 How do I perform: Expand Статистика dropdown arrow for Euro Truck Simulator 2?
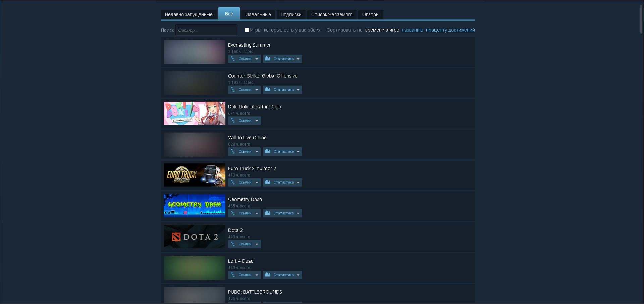coord(298,183)
